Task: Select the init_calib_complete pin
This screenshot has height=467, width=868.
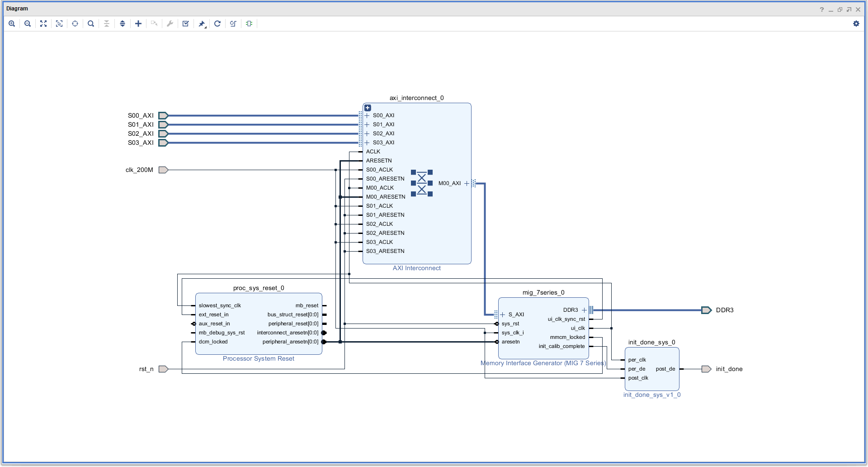Action: point(561,346)
